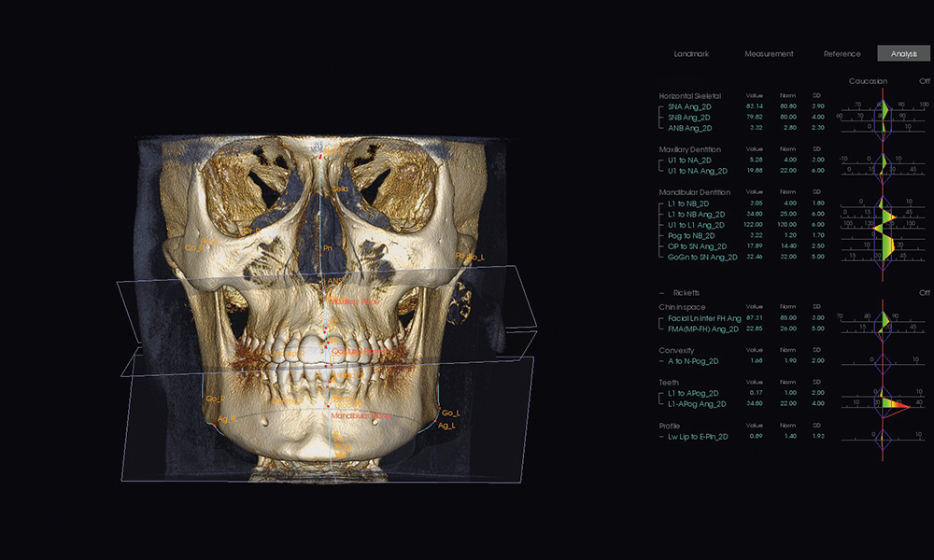Select the SNA Ang_2D measurement
Screen dimensions: 934x560
(691, 106)
